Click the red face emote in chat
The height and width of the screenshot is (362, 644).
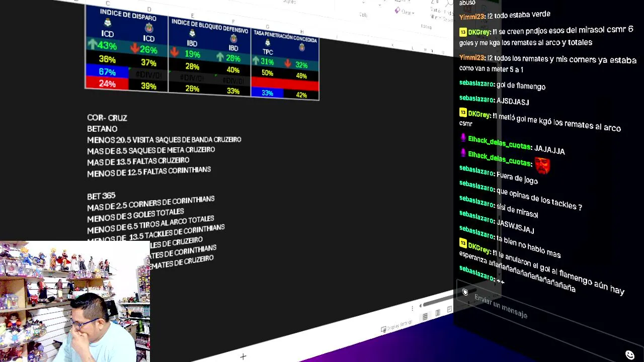point(542,165)
